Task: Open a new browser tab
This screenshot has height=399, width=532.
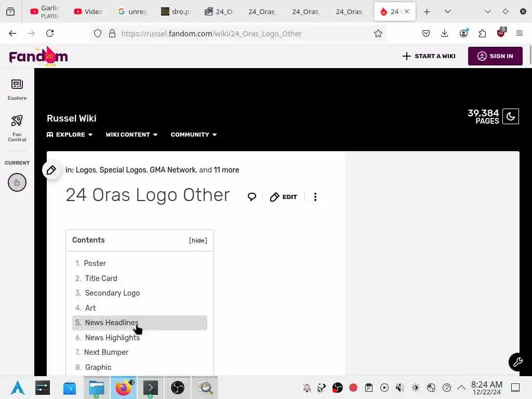Action: click(427, 11)
